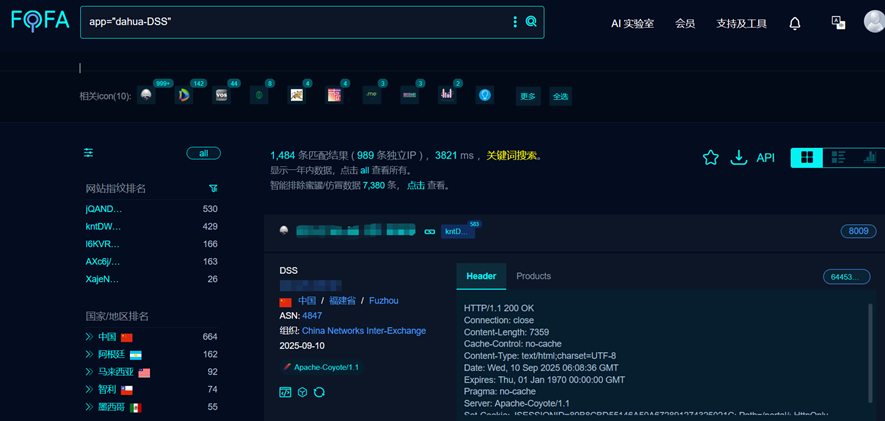
Task: Select the VOS icon with 44 badge
Action: tap(221, 95)
